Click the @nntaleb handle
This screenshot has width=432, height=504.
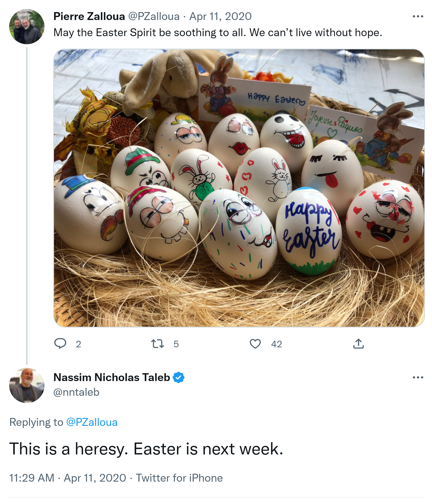76,392
